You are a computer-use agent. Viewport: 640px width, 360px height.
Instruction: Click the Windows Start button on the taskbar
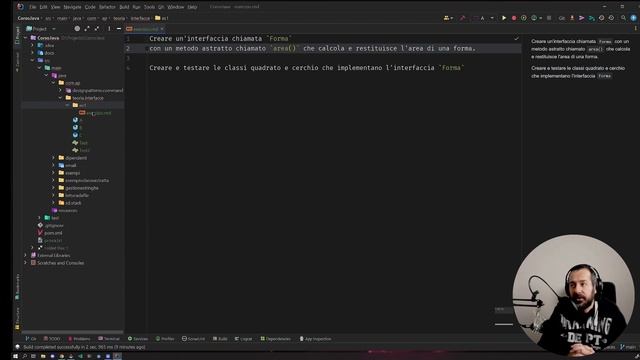point(15,356)
